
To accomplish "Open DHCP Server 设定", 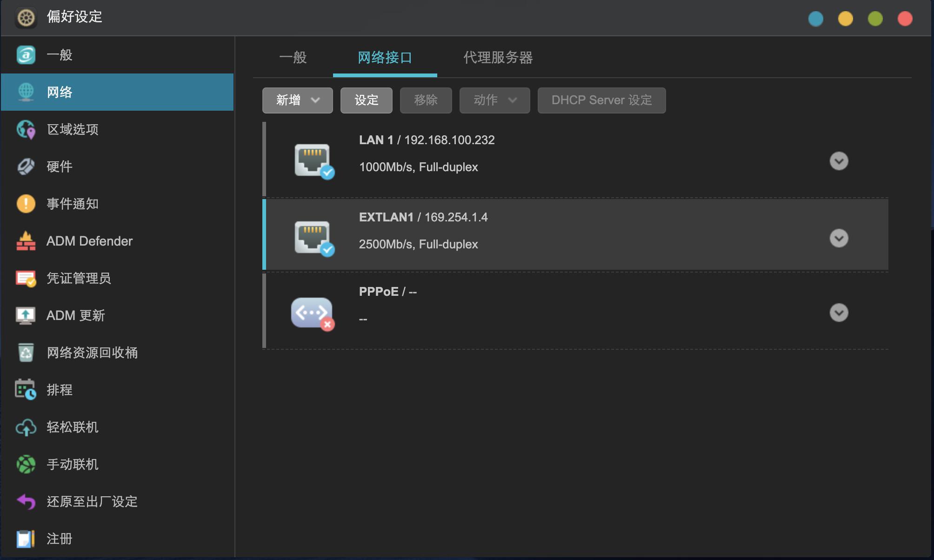I will point(601,100).
